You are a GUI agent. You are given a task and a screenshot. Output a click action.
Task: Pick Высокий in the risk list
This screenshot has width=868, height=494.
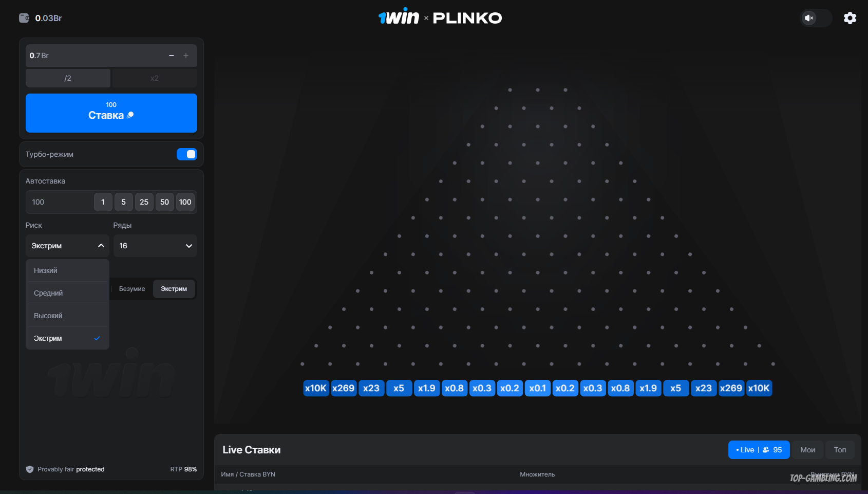tap(67, 316)
